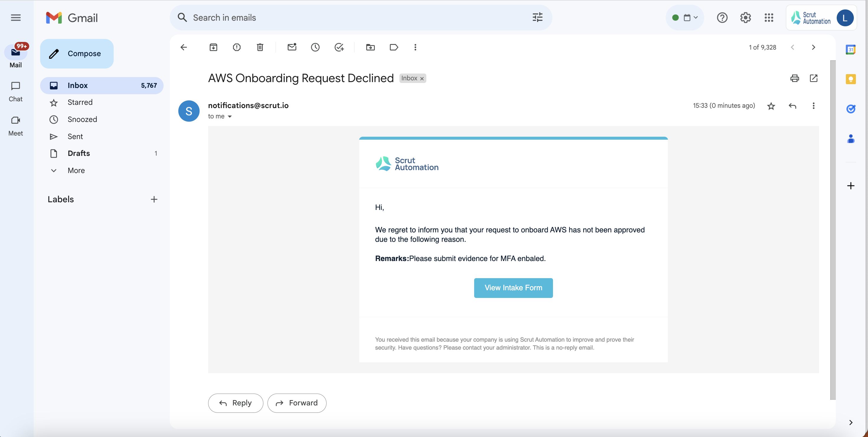Click the Scrut Automation logo in email body
The image size is (868, 437).
click(407, 164)
